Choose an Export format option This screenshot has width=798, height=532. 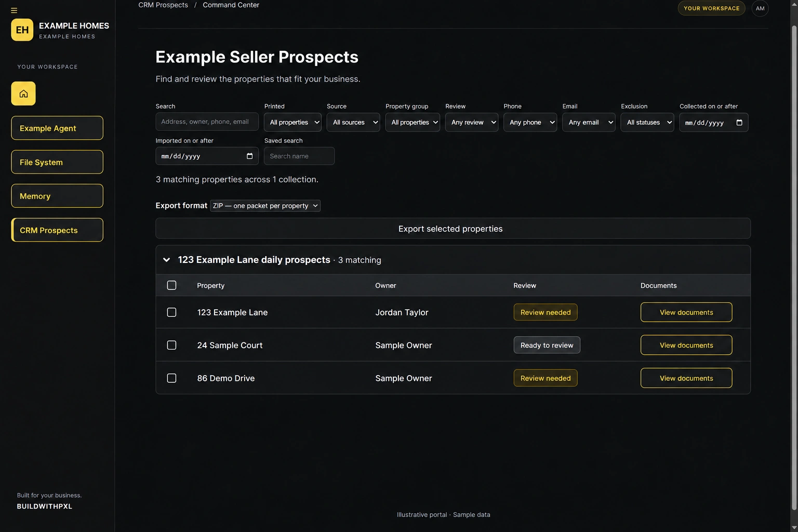point(265,206)
